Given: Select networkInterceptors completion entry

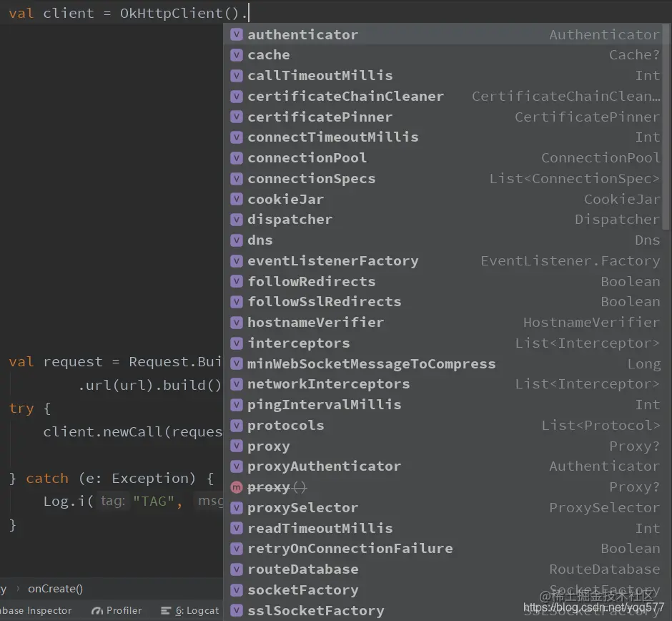Looking at the screenshot, I should pos(443,384).
